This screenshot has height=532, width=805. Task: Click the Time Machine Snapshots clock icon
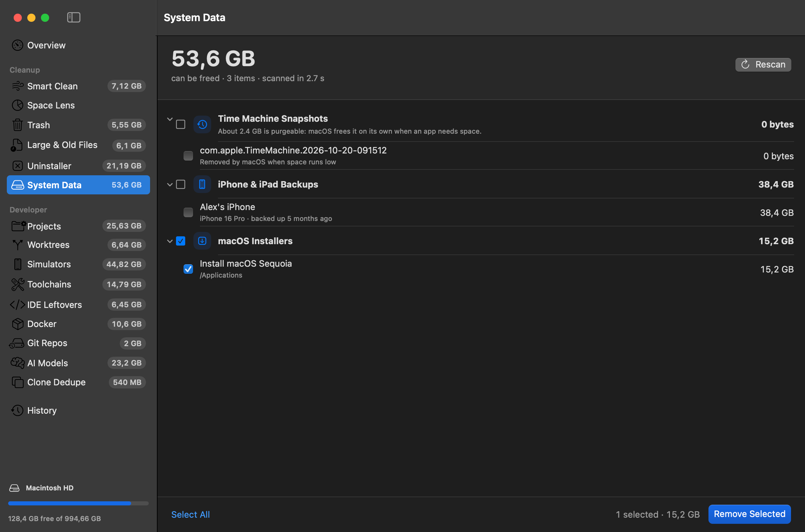pos(202,124)
